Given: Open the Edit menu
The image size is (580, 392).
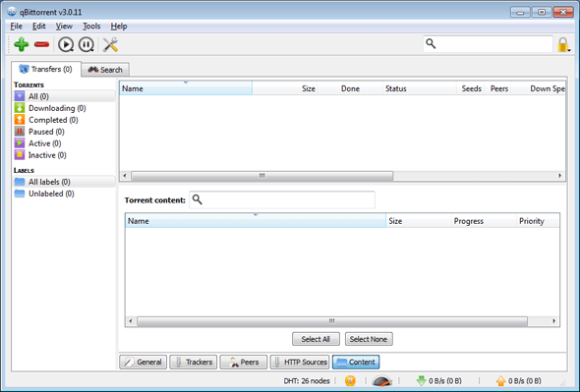Looking at the screenshot, I should [x=39, y=27].
